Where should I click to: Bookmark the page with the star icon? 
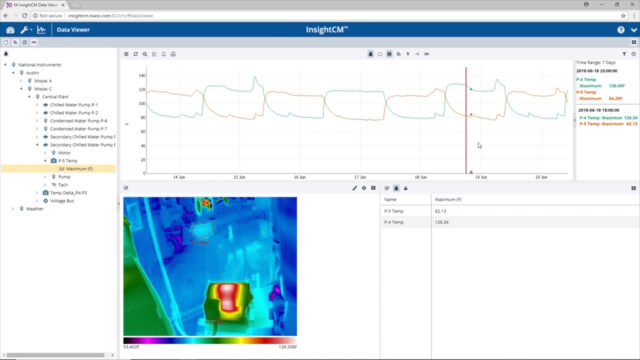tap(623, 16)
